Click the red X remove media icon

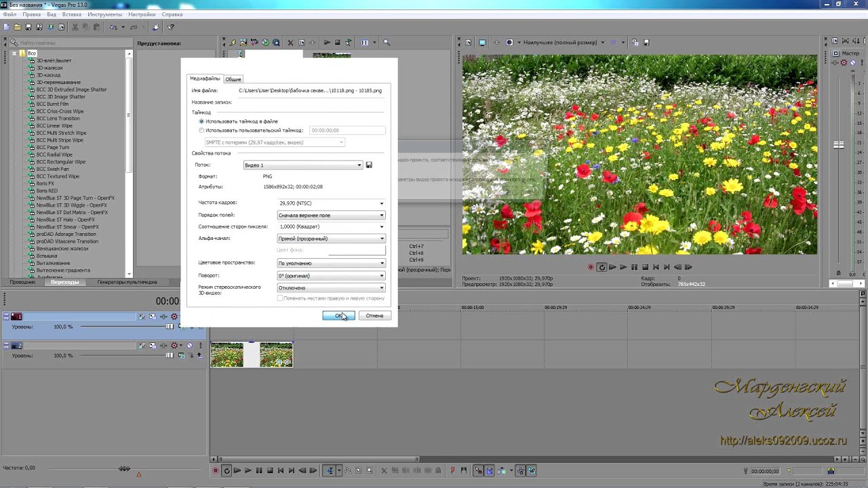coord(291,42)
